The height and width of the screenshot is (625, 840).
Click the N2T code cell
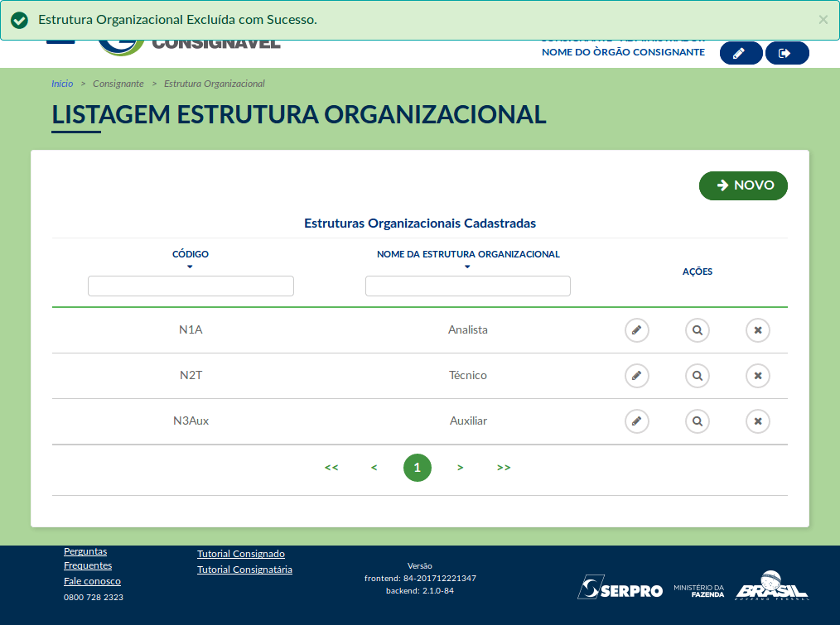(x=191, y=376)
